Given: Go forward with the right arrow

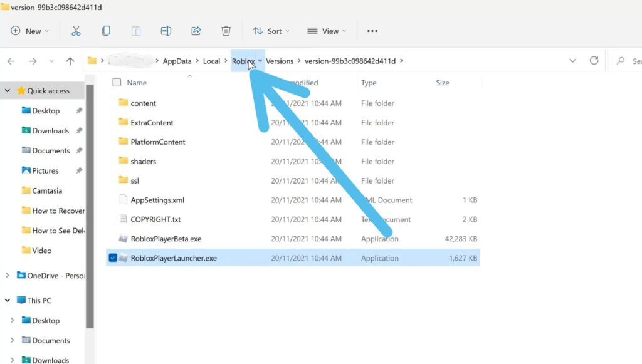Looking at the screenshot, I should (33, 61).
